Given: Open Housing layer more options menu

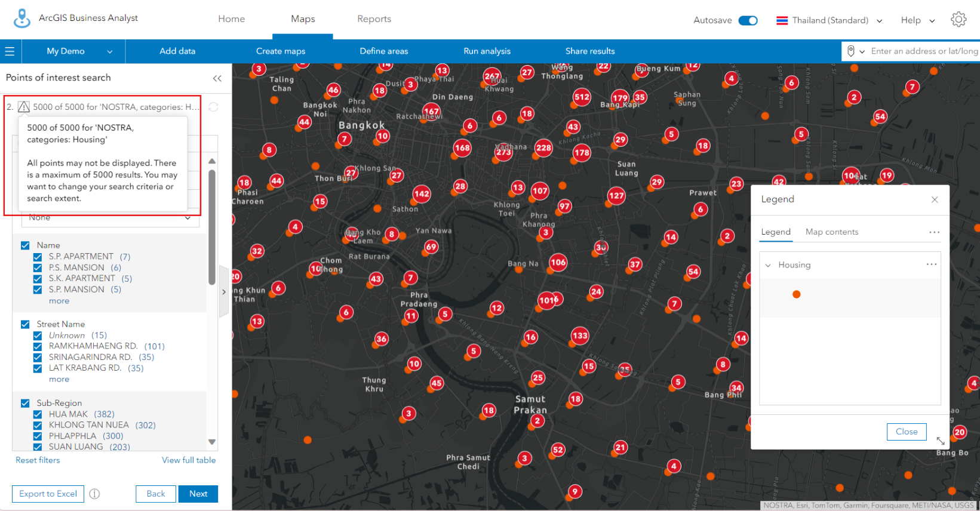Looking at the screenshot, I should click(x=932, y=264).
